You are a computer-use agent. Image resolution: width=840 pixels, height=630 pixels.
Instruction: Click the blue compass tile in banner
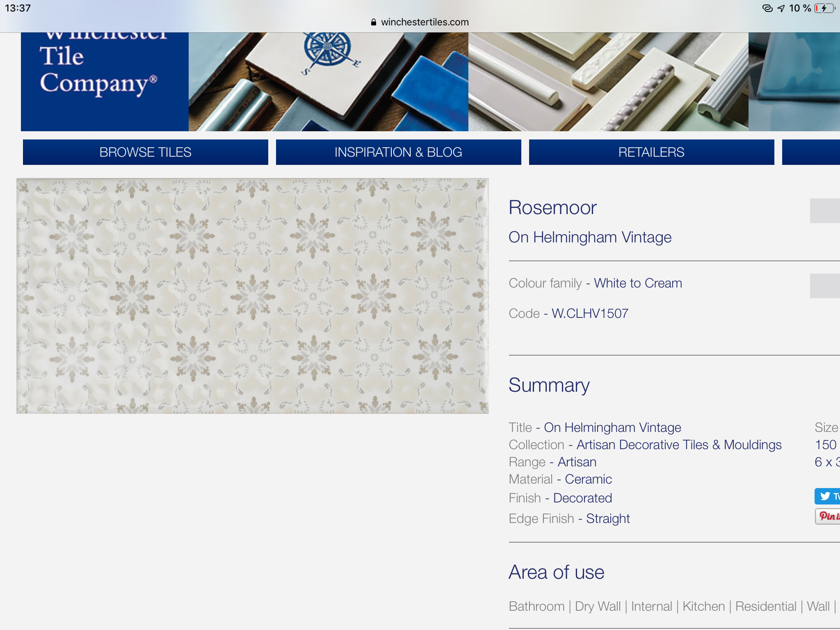tap(327, 49)
